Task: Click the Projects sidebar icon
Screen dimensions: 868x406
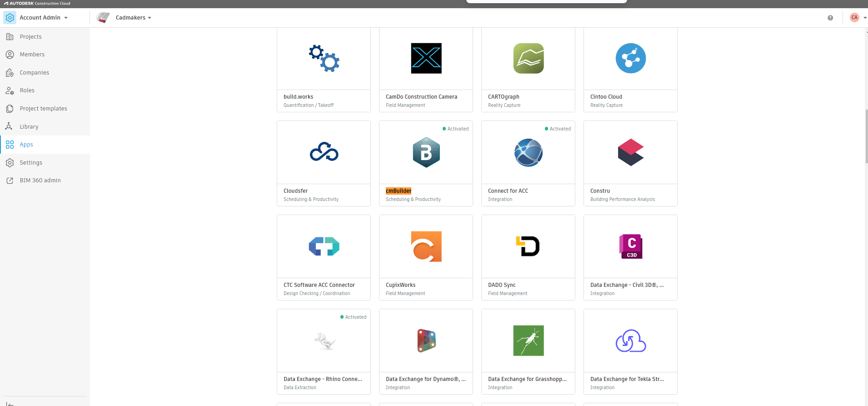Action: 10,36
